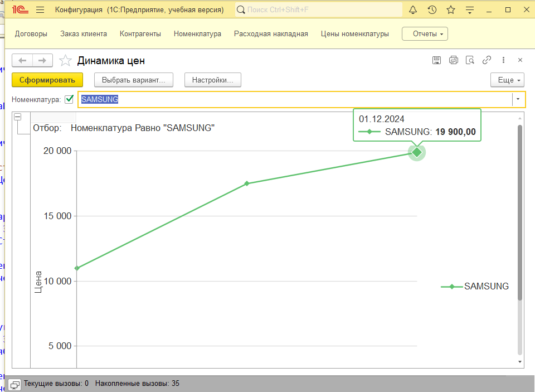The height and width of the screenshot is (392, 535).
Task: Click the first chart data point
Action: (77, 268)
